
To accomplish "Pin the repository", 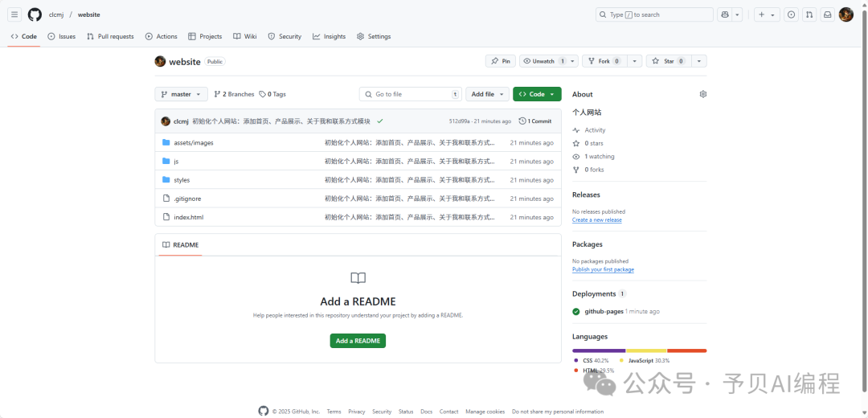I will (501, 61).
